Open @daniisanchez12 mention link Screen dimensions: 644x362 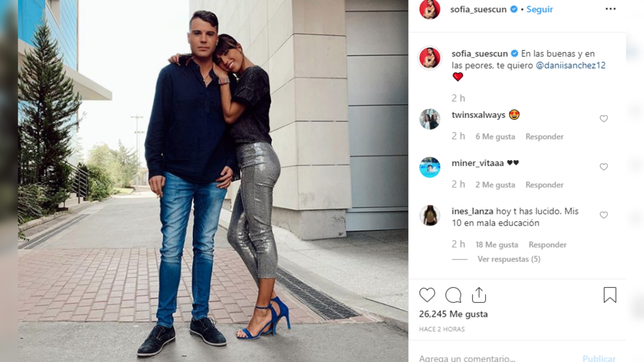[x=571, y=65]
